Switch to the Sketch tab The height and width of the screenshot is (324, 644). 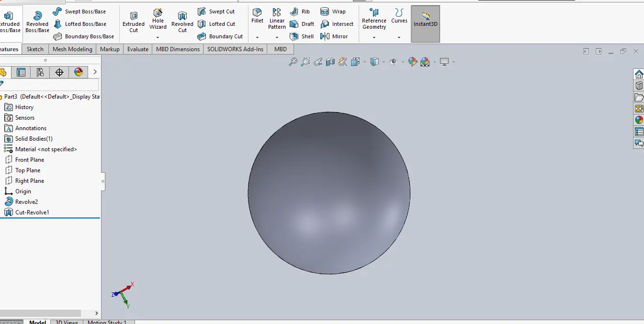tap(35, 49)
